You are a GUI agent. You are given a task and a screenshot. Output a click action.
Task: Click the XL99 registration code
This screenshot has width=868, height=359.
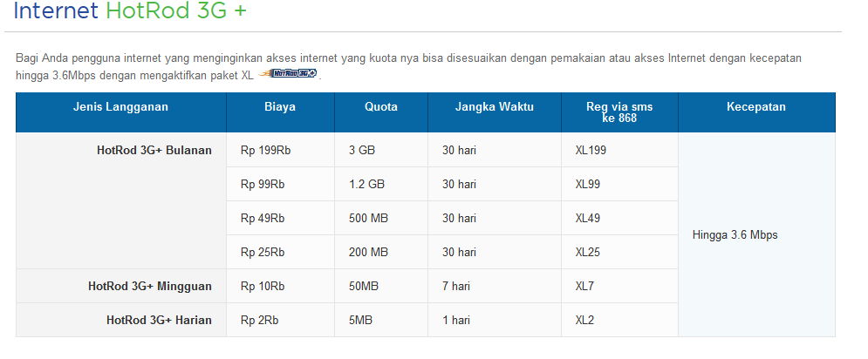point(587,184)
